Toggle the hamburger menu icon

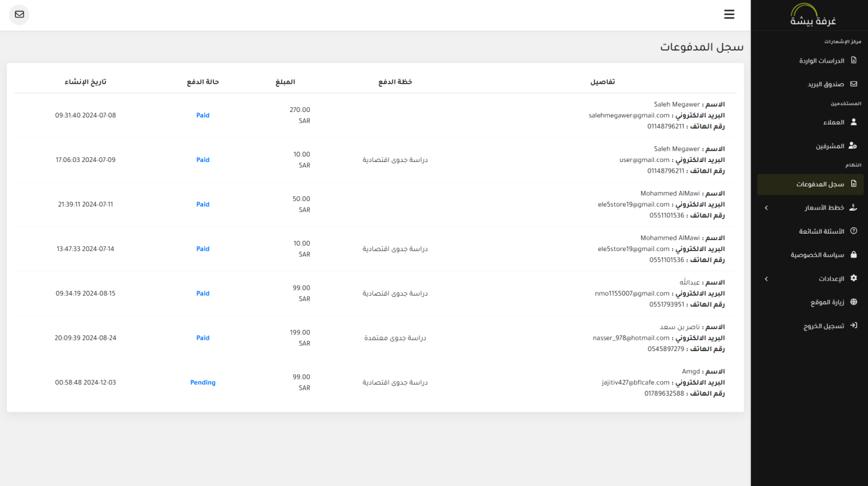(729, 14)
